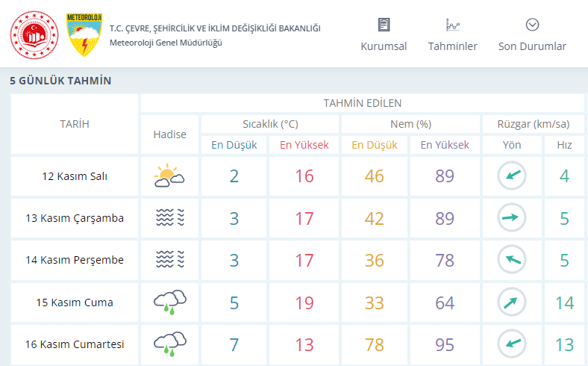This screenshot has height=366, width=588.
Task: Click the red ministry emblem logo
Action: coord(34,35)
